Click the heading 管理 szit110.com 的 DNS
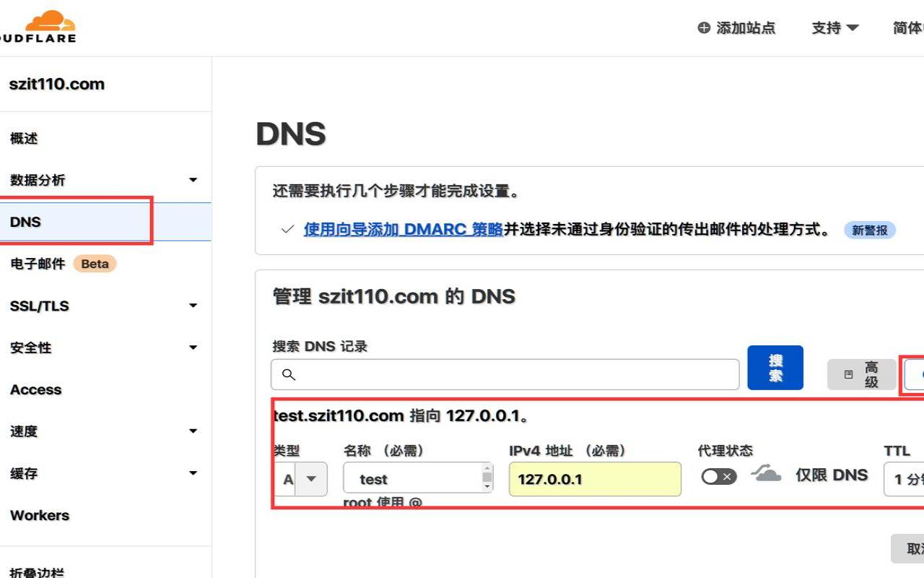Screen dimensions: 924x578 [x=393, y=296]
